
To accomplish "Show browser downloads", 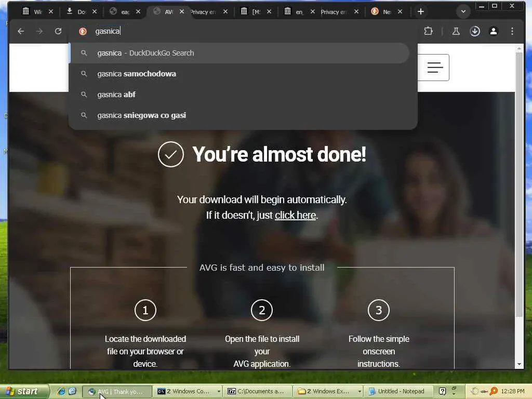I will [475, 32].
